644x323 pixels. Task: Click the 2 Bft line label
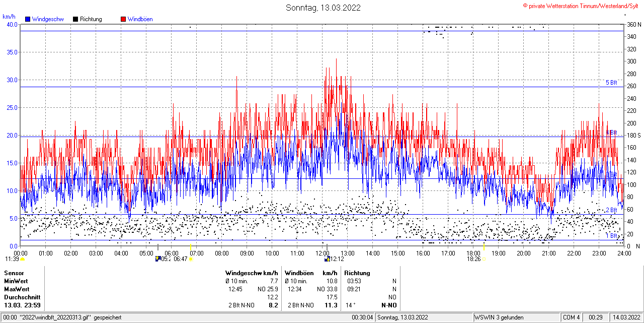611,210
